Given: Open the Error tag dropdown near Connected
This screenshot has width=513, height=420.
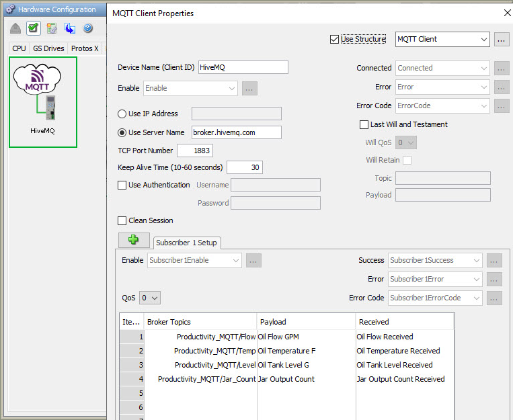Looking at the screenshot, I should (442, 87).
